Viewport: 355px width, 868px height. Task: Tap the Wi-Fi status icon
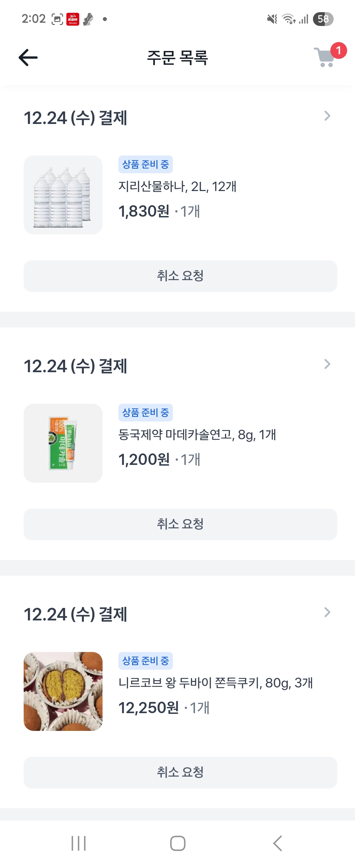288,19
